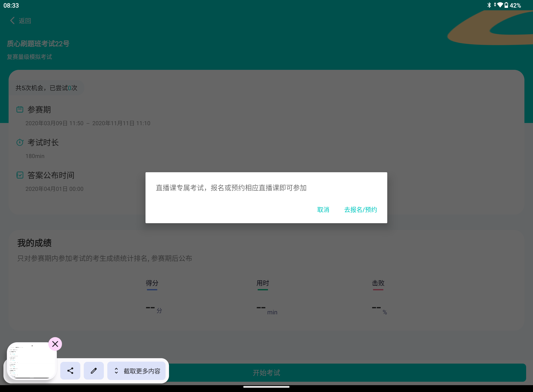Tap the Wi-Fi icon in the status bar
533x392 pixels.
500,5
